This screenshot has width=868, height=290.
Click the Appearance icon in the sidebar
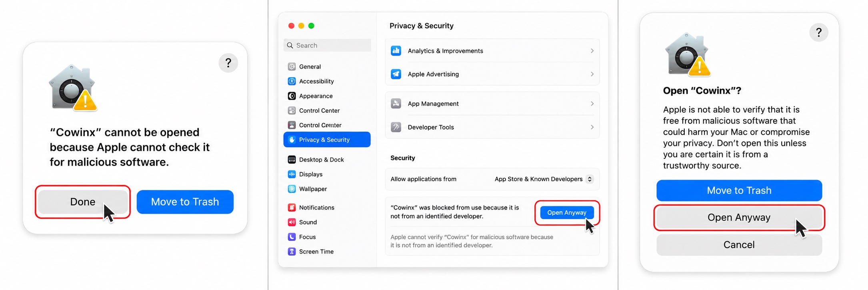292,96
